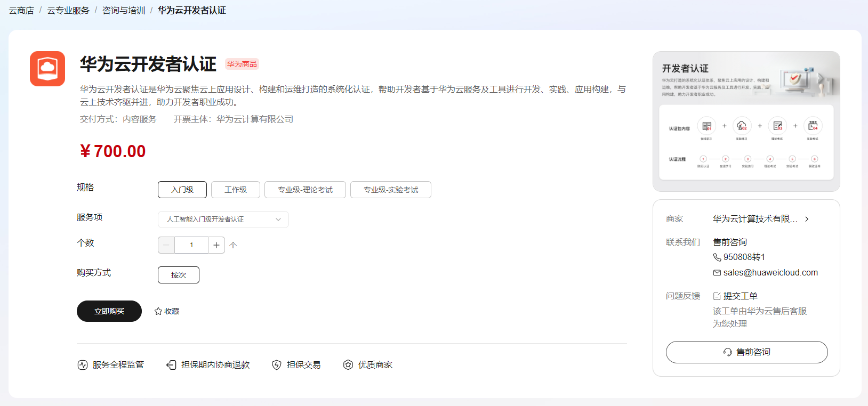This screenshot has width=868, height=406.
Task: Increase the quantity with the plus button
Action: point(216,245)
